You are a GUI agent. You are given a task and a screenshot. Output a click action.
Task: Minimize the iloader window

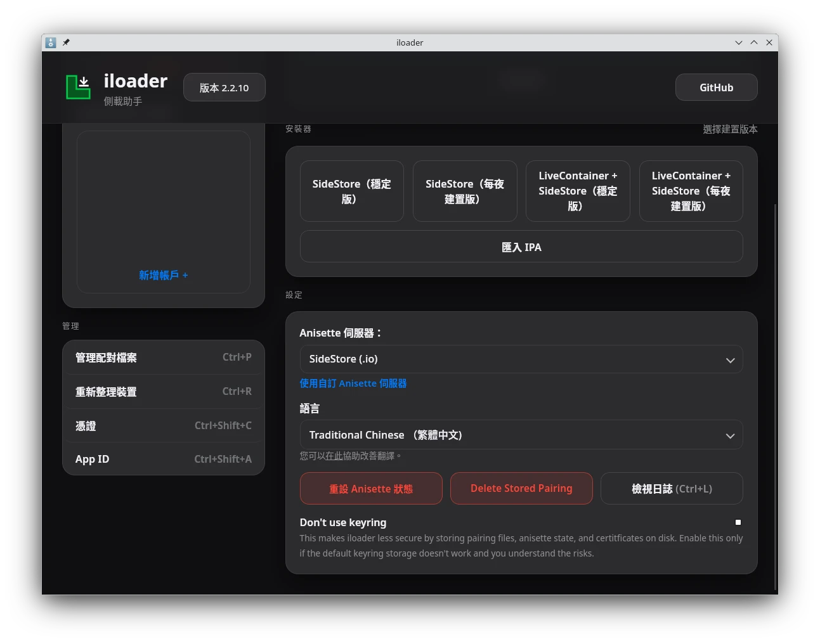pyautogui.click(x=739, y=42)
